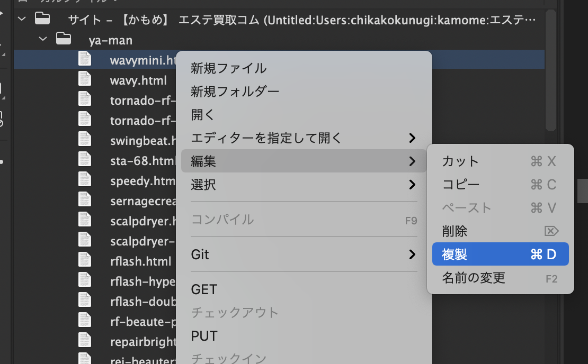588x364 pixels.
Task: Collapse the site root folder tree
Action: (22, 20)
